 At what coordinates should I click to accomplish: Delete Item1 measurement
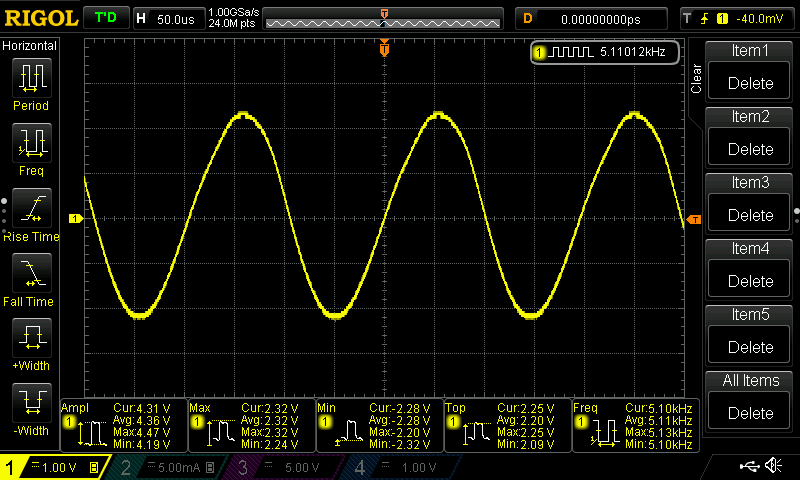[750, 83]
